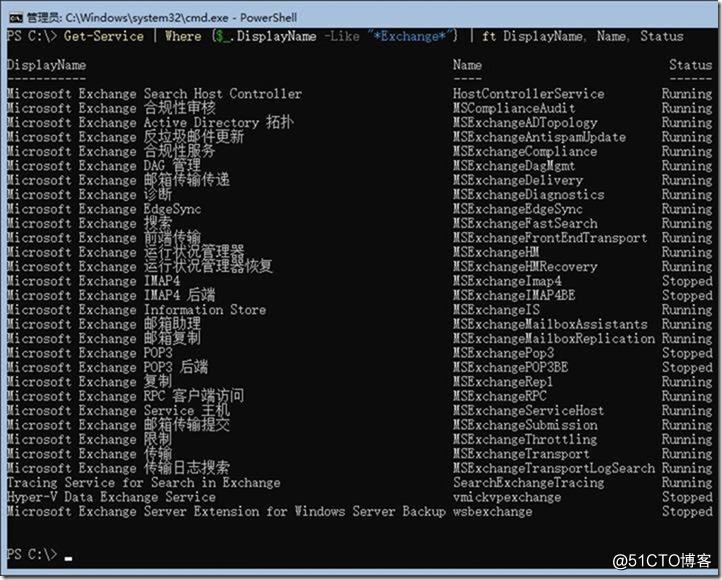Select 'MSExchangeThrottling' name cell
Screen dimensions: 722x580
click(525, 440)
